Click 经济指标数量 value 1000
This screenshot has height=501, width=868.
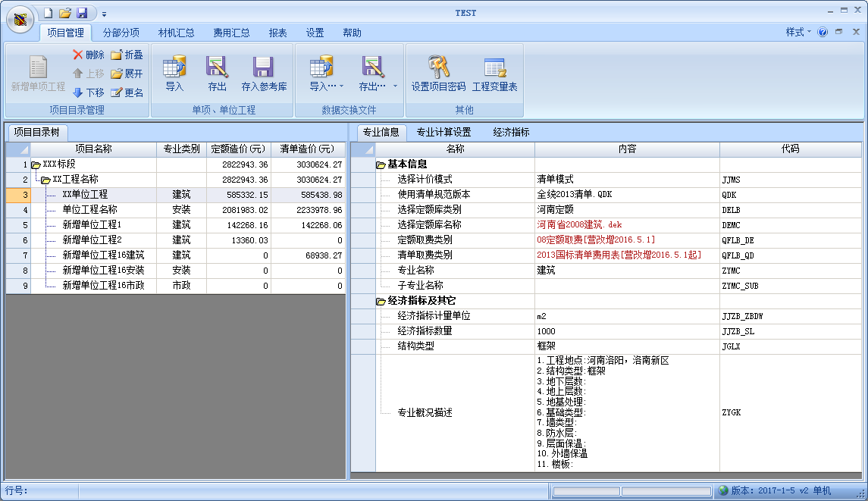pos(627,331)
